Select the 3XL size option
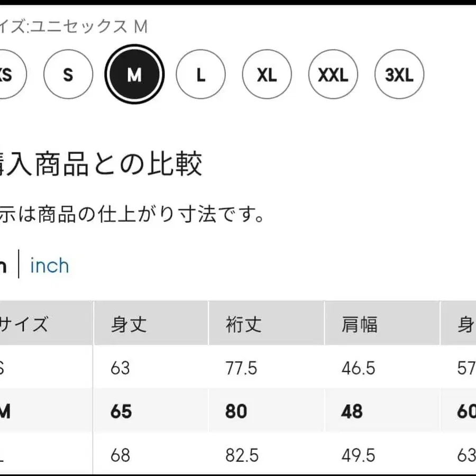 pos(399,75)
